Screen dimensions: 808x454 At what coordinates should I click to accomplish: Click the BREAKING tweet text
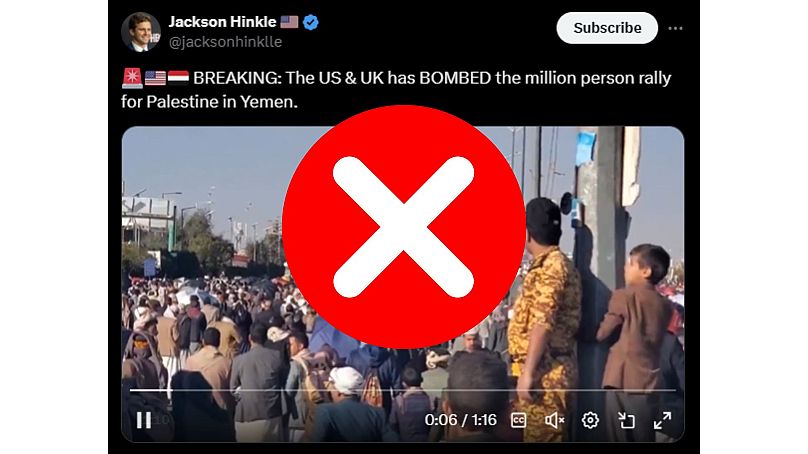tap(396, 90)
